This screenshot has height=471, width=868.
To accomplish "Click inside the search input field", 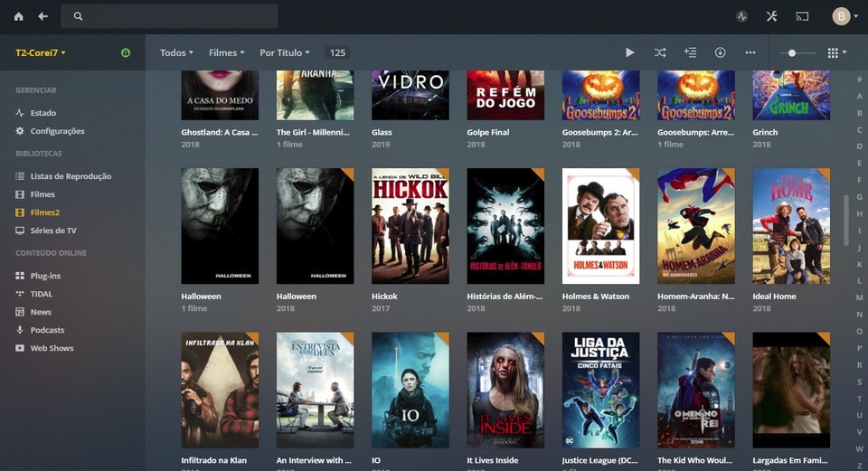I will [x=169, y=16].
